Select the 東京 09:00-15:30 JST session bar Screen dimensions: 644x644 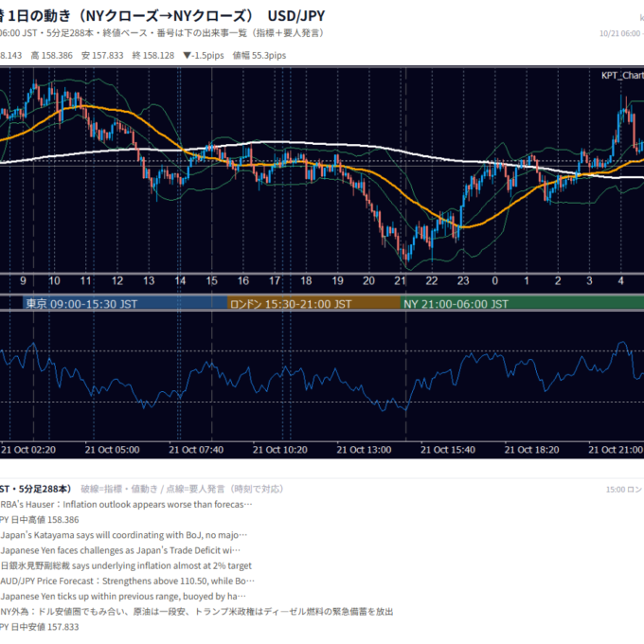[125, 303]
